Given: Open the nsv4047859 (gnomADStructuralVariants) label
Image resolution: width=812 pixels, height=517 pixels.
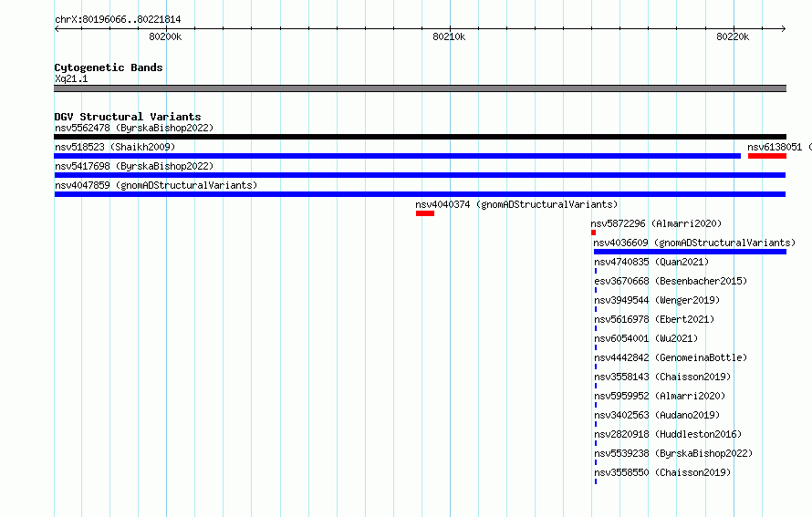Looking at the screenshot, I should coord(156,185).
